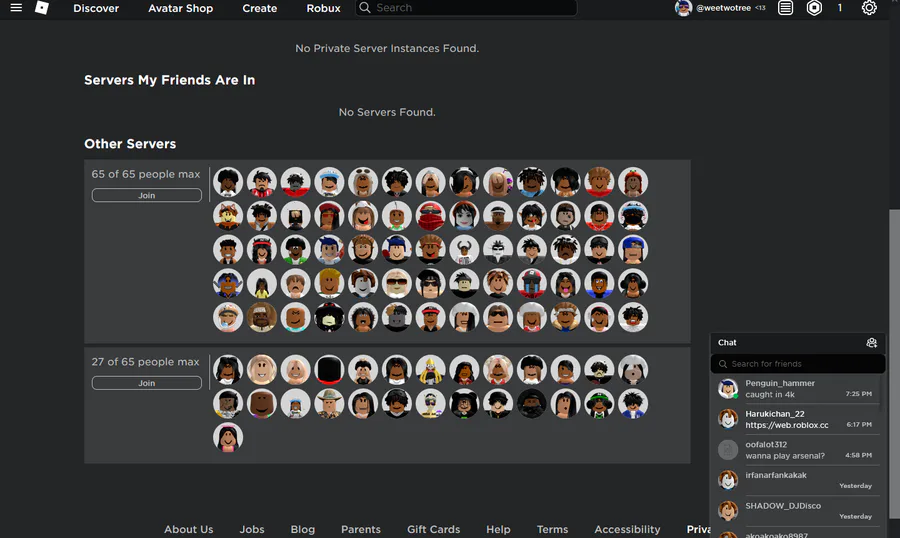Open Penguin_hammer's chat avatar
The height and width of the screenshot is (538, 900).
click(x=728, y=389)
